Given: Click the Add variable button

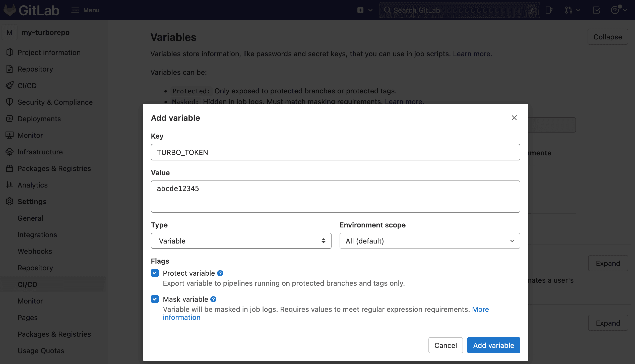Looking at the screenshot, I should 493,345.
